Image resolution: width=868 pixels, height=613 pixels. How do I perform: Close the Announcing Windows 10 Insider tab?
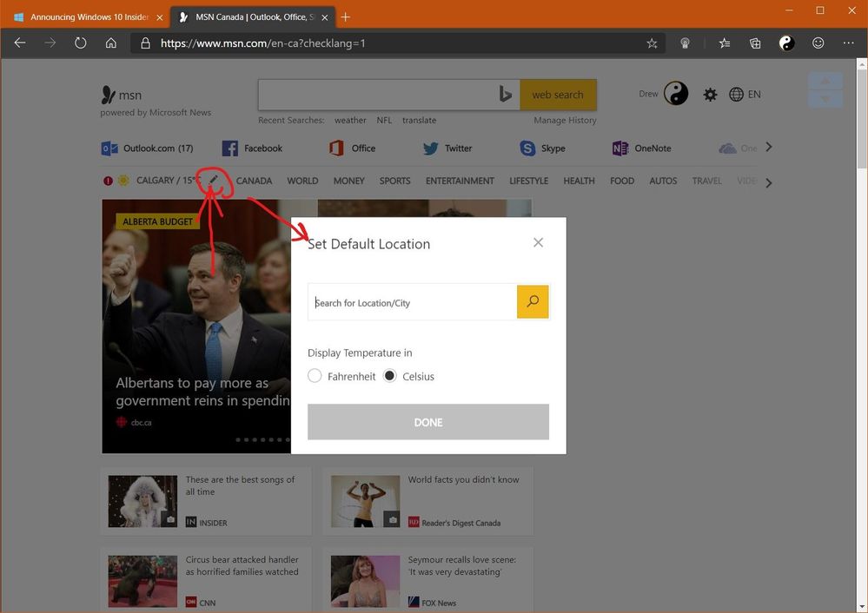159,17
